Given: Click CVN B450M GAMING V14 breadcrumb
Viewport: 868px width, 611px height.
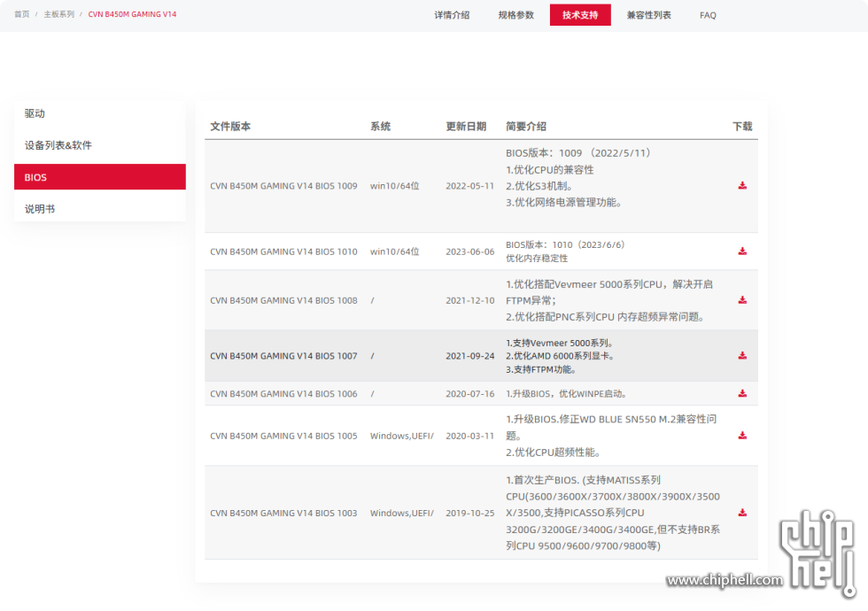Looking at the screenshot, I should (x=132, y=14).
